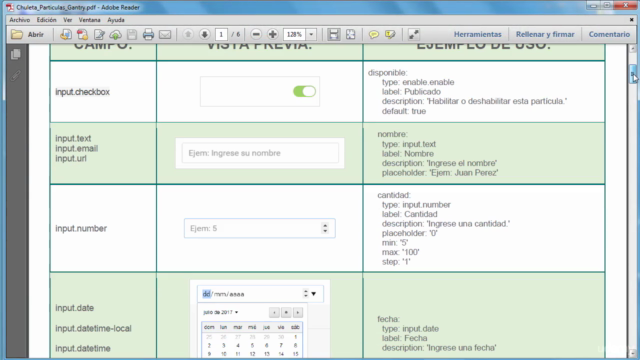Click calendar today dot button
The height and width of the screenshot is (360, 640).
click(x=286, y=313)
